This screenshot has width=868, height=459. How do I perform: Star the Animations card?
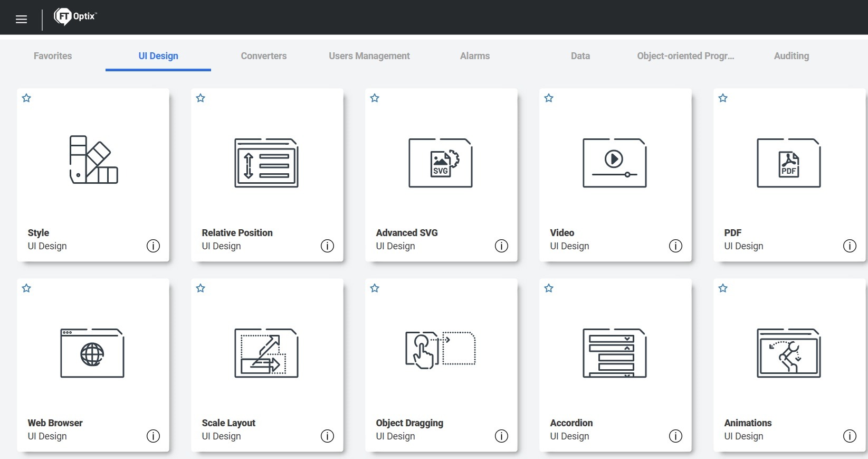[x=723, y=288]
